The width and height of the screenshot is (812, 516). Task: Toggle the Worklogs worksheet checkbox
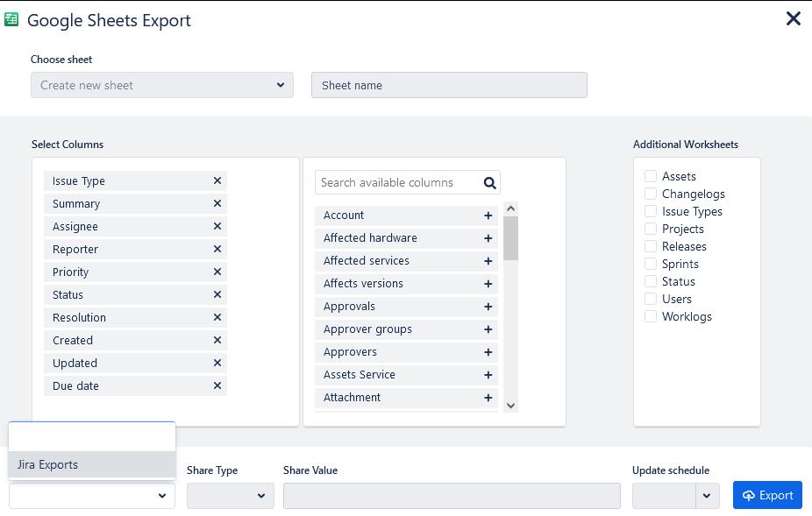click(651, 316)
